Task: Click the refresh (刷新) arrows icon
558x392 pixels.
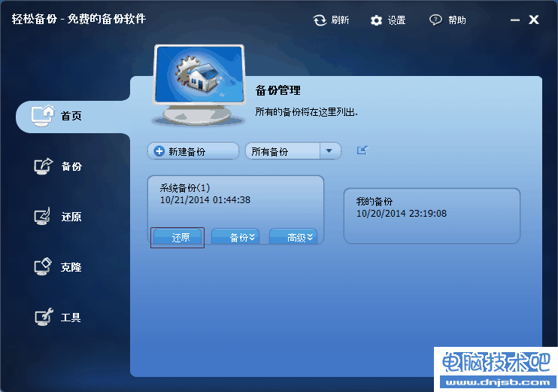Action: 320,20
